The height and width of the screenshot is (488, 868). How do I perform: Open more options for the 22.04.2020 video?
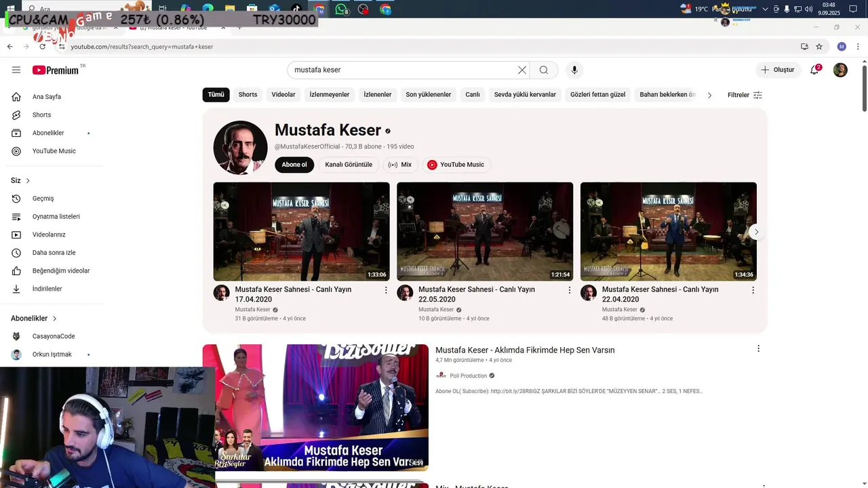pos(753,290)
